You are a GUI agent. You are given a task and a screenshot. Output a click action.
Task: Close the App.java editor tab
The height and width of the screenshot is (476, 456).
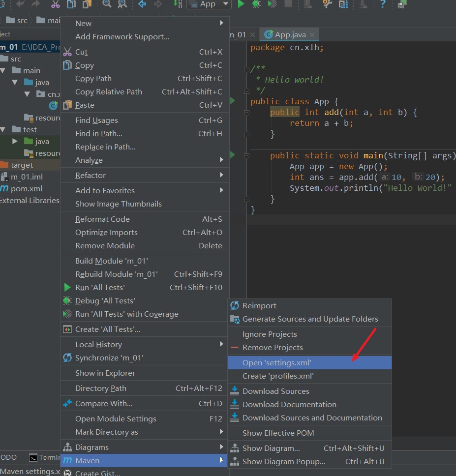coord(312,34)
